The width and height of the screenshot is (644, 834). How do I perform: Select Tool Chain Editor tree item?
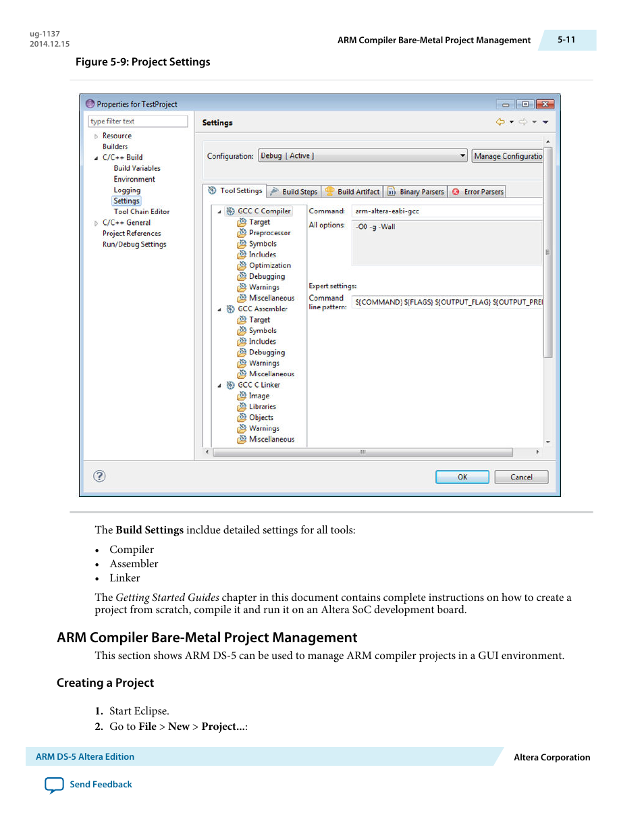point(142,212)
